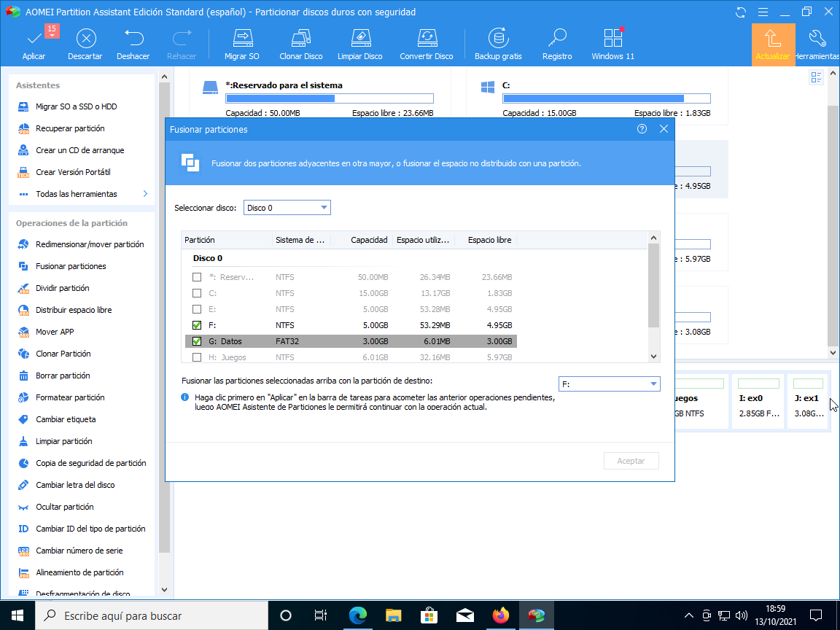Click scroll down arrow in partition list

(x=653, y=357)
